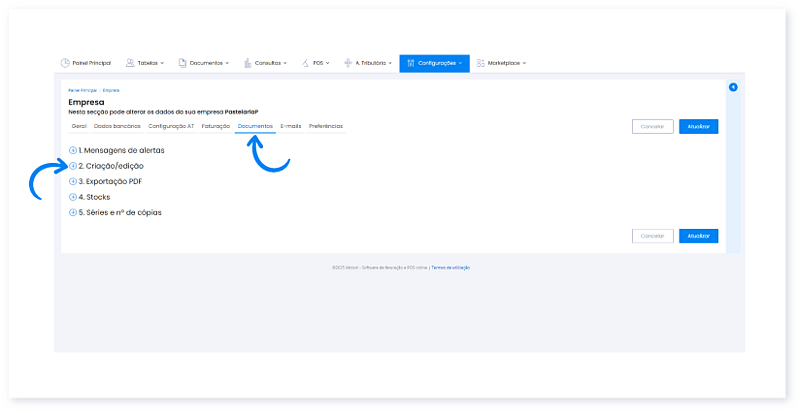Open the E-mails tab
The height and width of the screenshot is (413, 800).
291,126
